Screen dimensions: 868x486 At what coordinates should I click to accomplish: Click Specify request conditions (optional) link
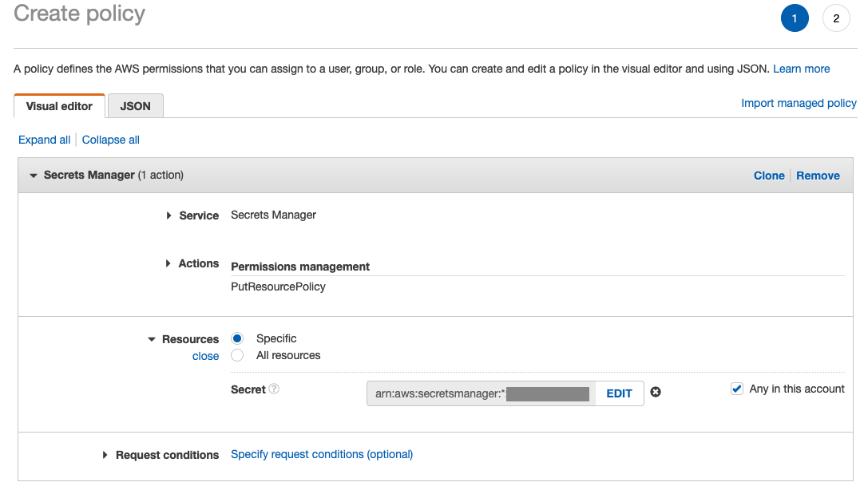click(322, 454)
